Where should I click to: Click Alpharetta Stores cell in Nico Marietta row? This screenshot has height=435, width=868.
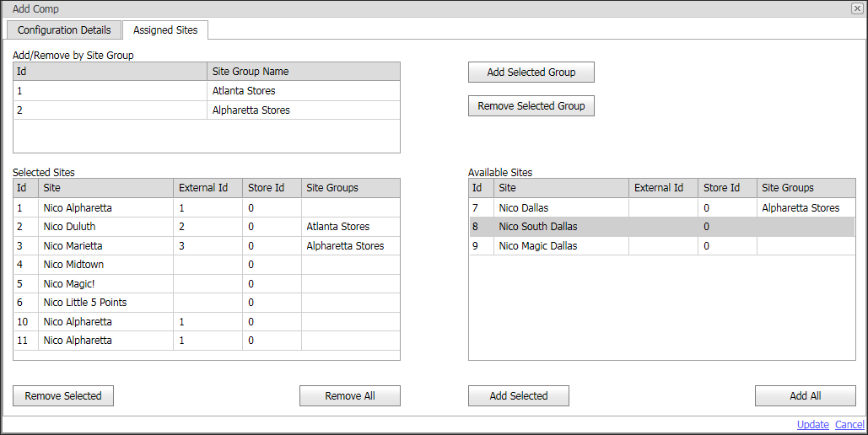pos(350,245)
